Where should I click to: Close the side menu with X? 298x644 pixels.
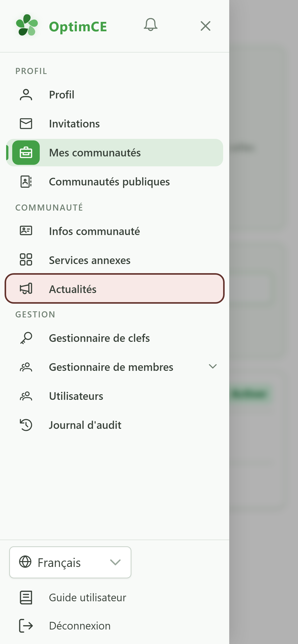pyautogui.click(x=206, y=26)
